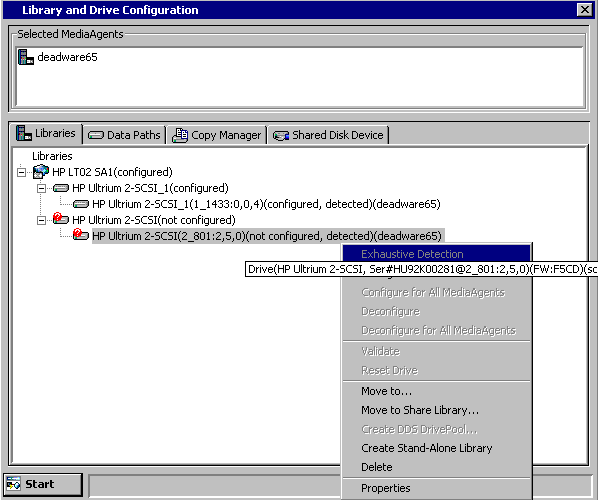This screenshot has width=598, height=500.
Task: Choose Create Stand-Alone Library
Action: (x=436, y=448)
